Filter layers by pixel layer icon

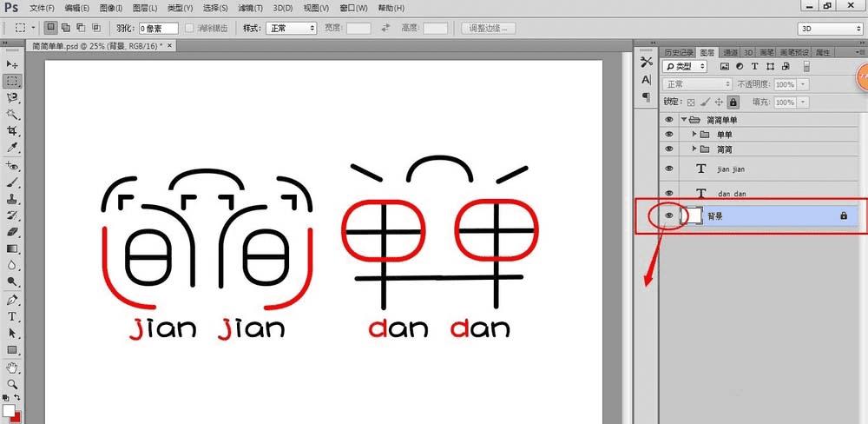[725, 67]
